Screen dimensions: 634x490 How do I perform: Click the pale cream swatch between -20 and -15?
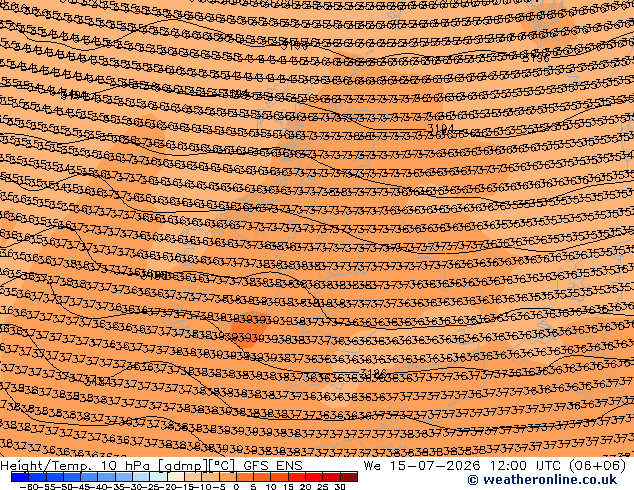coord(176,477)
